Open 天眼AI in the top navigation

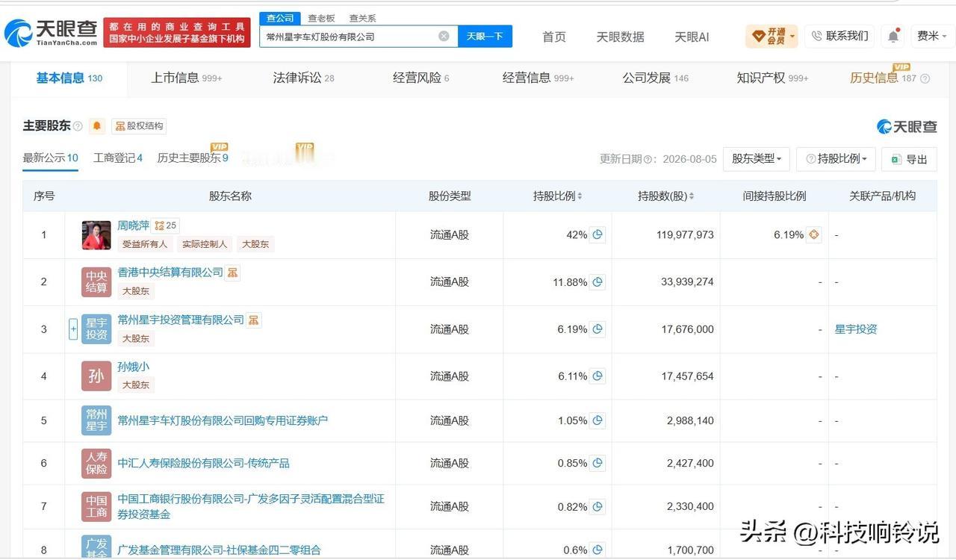692,37
